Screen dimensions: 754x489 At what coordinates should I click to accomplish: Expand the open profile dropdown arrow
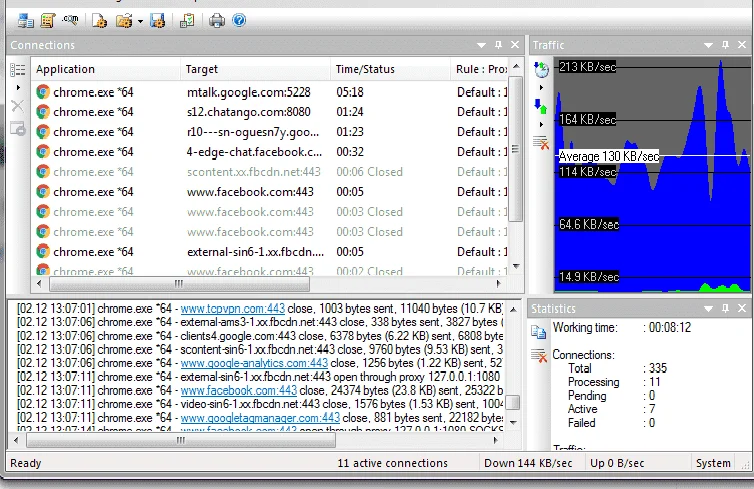coord(140,21)
